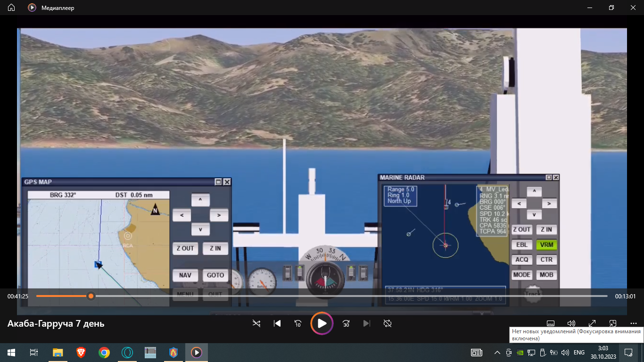This screenshot has width=644, height=362.
Task: Click Z OUT in Marine Radar
Action: click(522, 230)
